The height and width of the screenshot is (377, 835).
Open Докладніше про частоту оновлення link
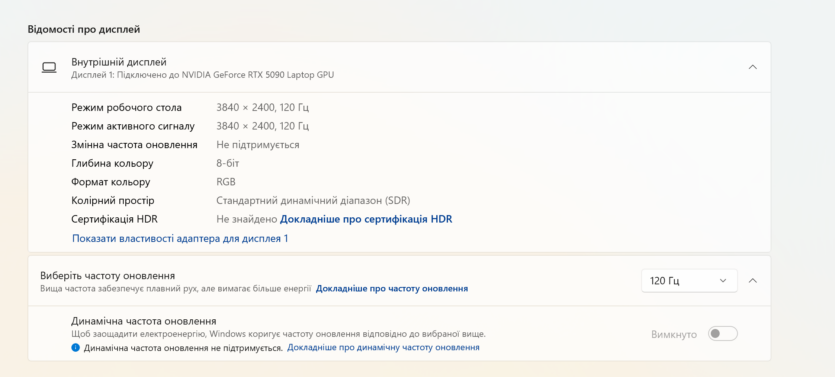click(x=392, y=289)
